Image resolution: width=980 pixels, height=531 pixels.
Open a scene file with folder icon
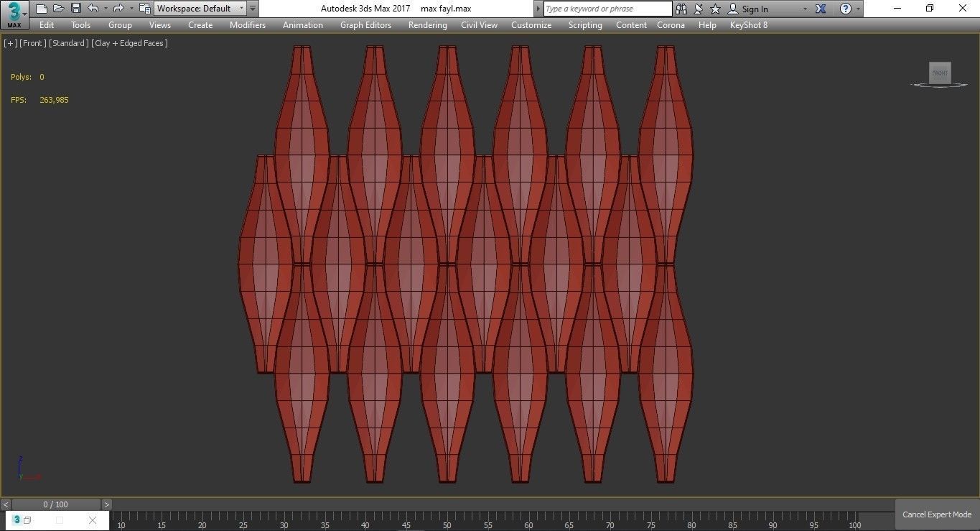point(59,9)
